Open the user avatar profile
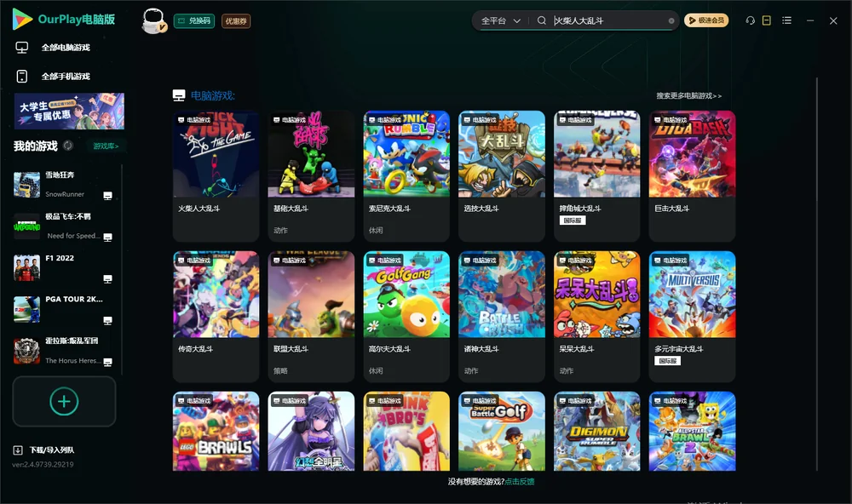The height and width of the screenshot is (504, 852). coord(153,20)
